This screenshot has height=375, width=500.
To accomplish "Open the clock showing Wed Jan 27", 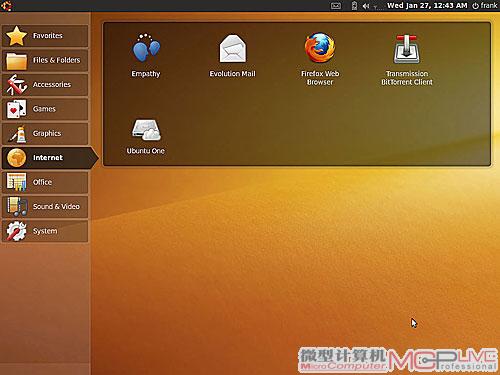I will [427, 6].
